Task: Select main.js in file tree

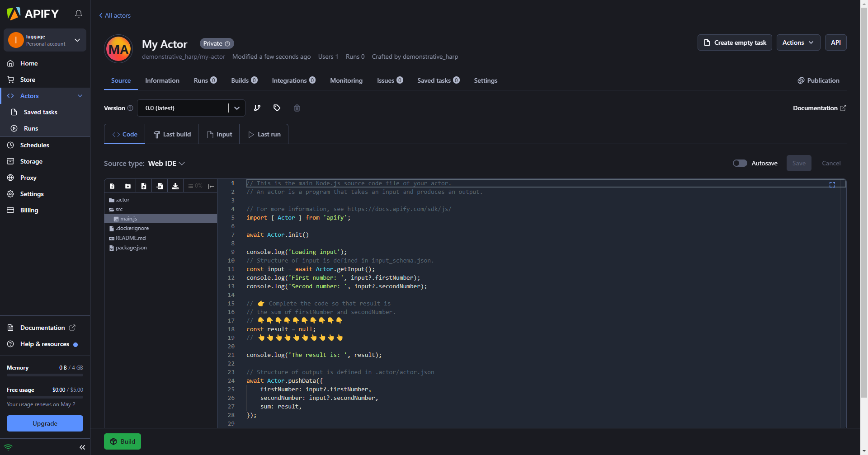Action: pos(160,219)
